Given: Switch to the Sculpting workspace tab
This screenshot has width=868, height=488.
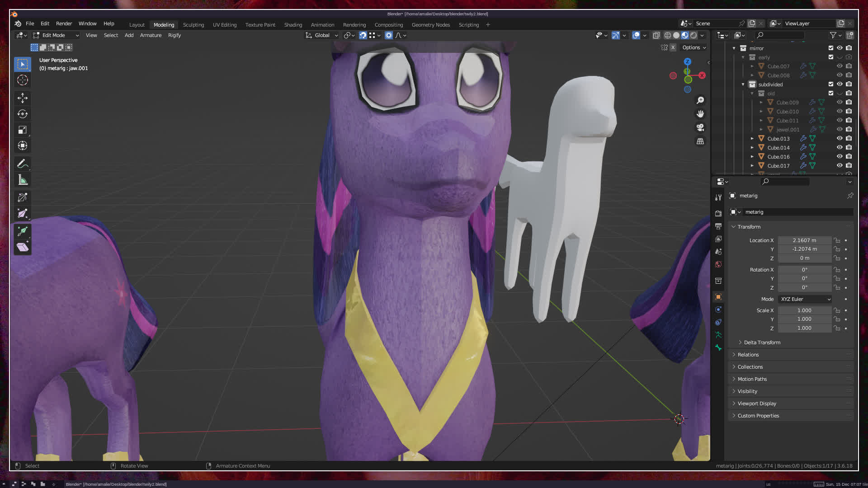Looking at the screenshot, I should pos(193,25).
